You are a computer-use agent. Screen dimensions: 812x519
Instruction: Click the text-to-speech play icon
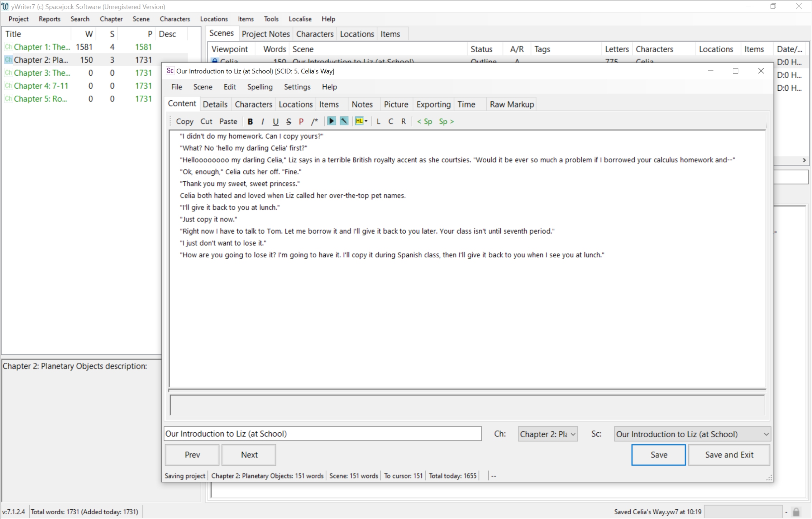(331, 121)
